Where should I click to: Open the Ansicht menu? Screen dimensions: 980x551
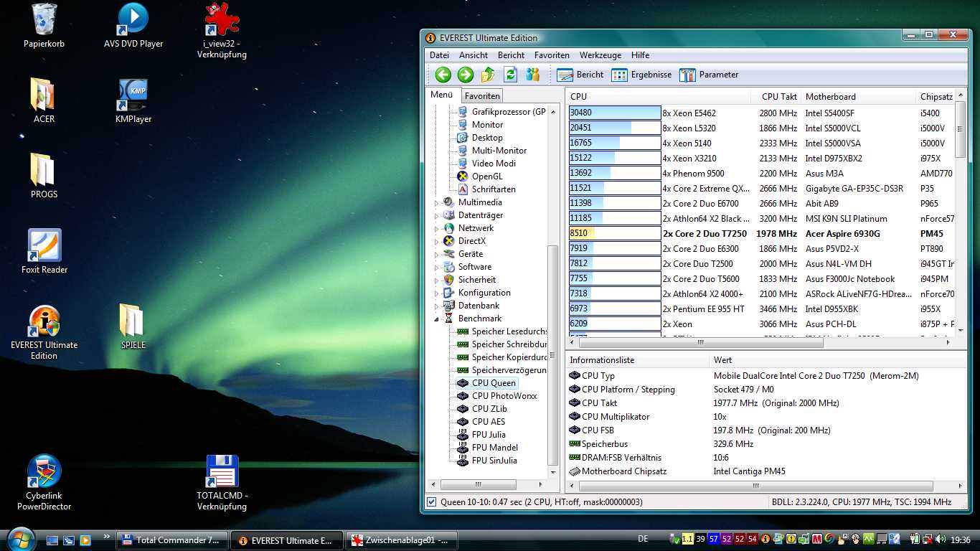473,55
